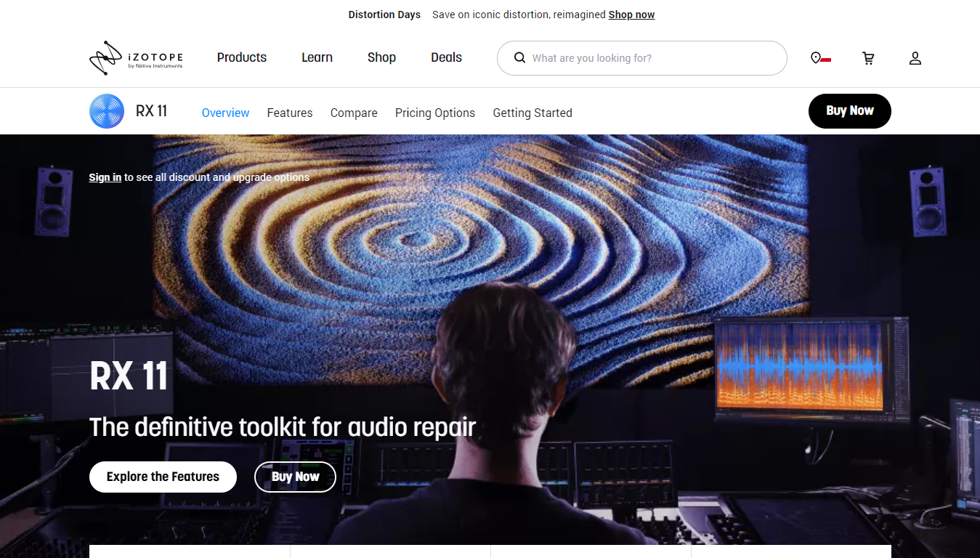Click the black Buy Now button
This screenshot has width=980, height=558.
pyautogui.click(x=849, y=111)
